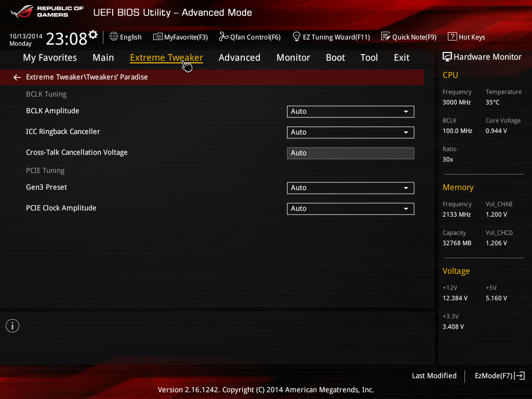Click the 32768 MB capacity value
Viewport: 532px width, 399px height.
[x=457, y=243]
